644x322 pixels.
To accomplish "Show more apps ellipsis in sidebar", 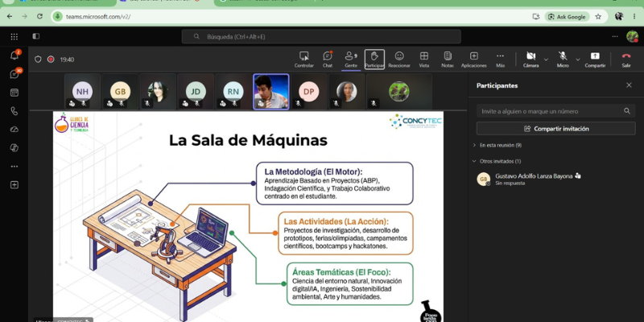I will click(x=14, y=167).
